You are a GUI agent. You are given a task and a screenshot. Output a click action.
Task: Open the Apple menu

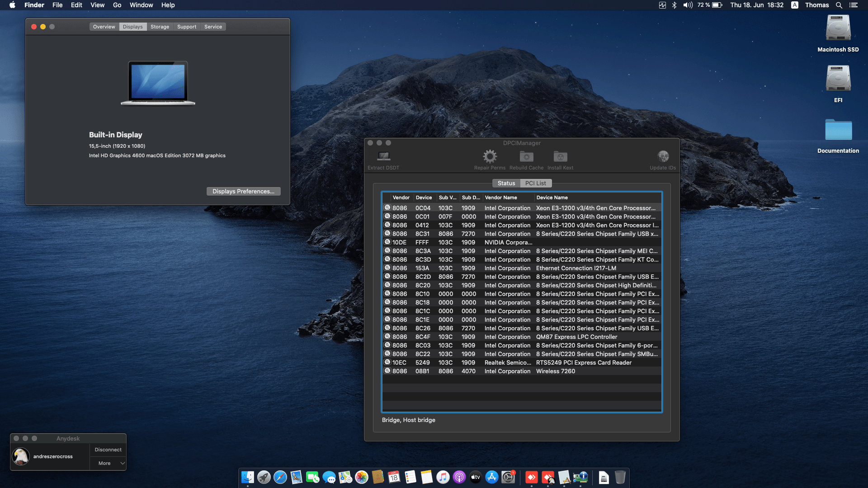coord(12,5)
